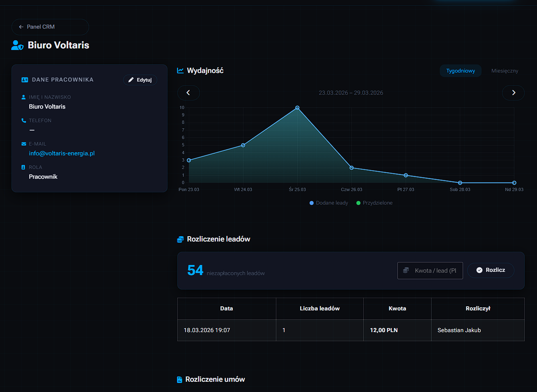Click the badge icon next to Rola
537x392 pixels.
(23, 167)
